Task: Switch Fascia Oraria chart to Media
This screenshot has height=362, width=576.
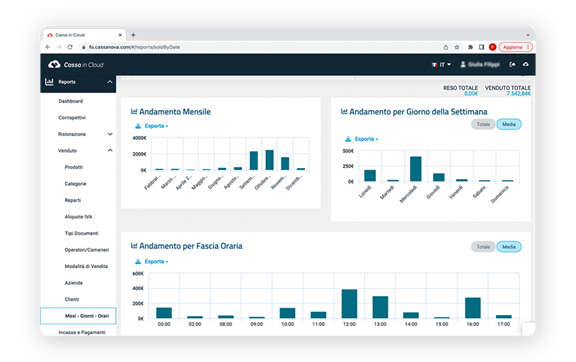Action: point(509,247)
